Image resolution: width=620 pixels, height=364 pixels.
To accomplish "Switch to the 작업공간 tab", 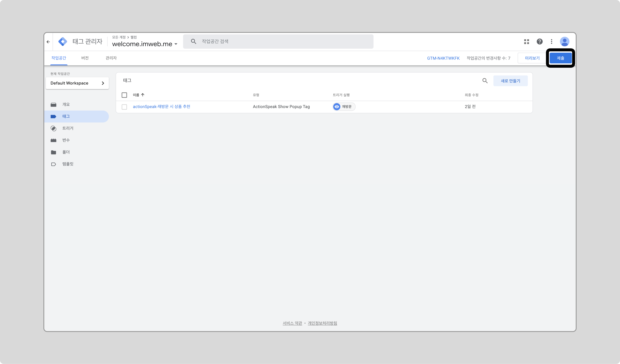I will [59, 58].
